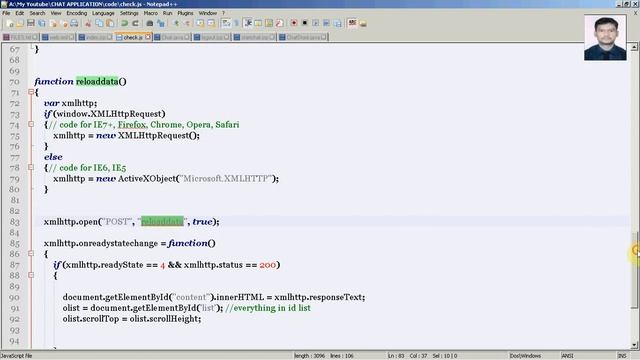Click the Print toolbar icon
The height and width of the screenshot is (360, 640).
[x=74, y=23]
